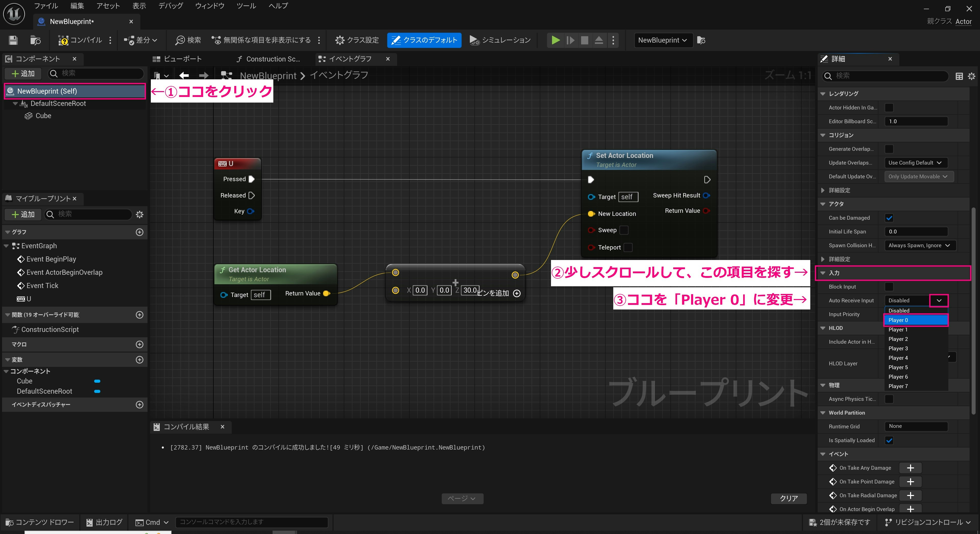The height and width of the screenshot is (534, 980).
Task: Uncheck the Can be Damaged checkbox
Action: [x=889, y=218]
